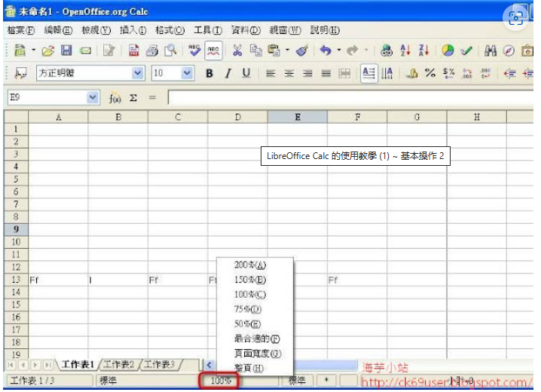Open the New document dropdown arrow
This screenshot has width=541, height=392.
[33, 51]
